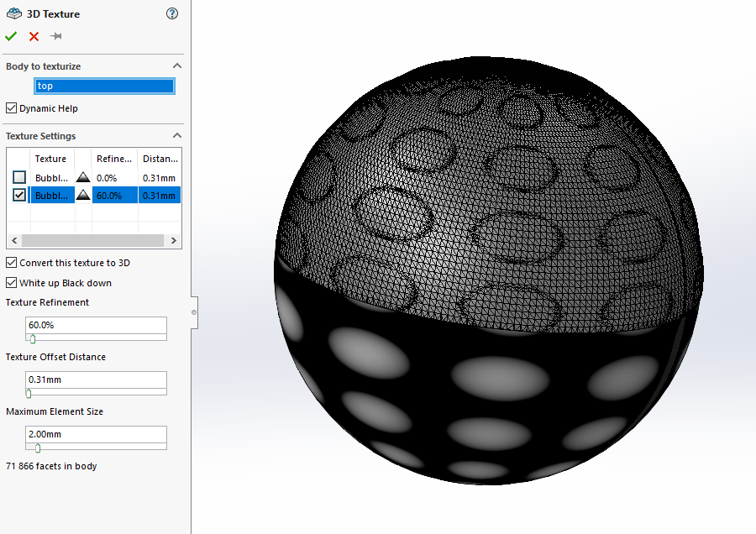Uncheck Convert this texture to 3D

pyautogui.click(x=12, y=263)
